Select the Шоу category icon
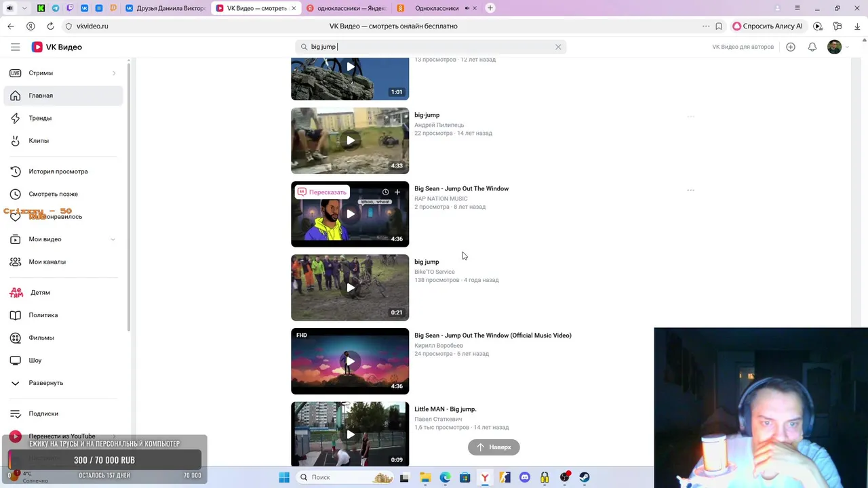The height and width of the screenshot is (488, 868). tap(16, 360)
